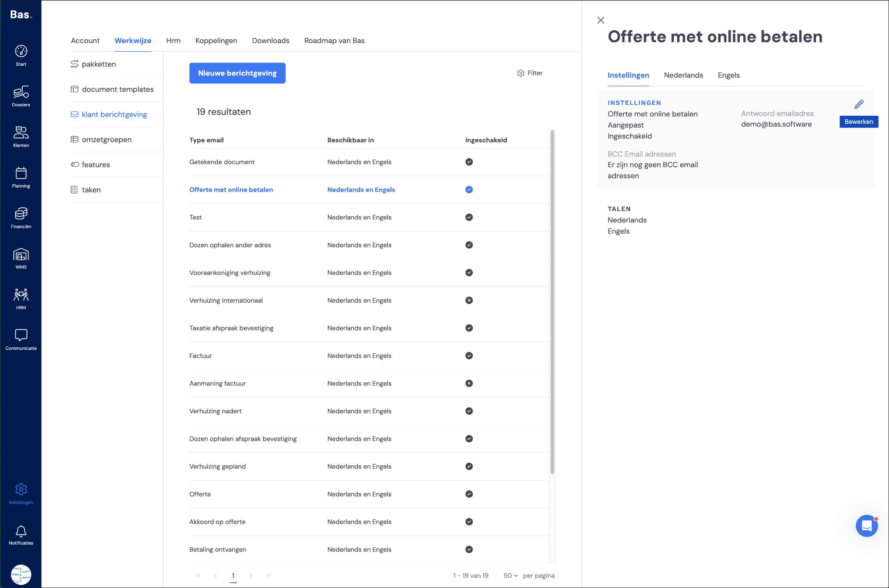Open the 50 per pagina dropdown
This screenshot has height=588, width=889.
point(510,576)
